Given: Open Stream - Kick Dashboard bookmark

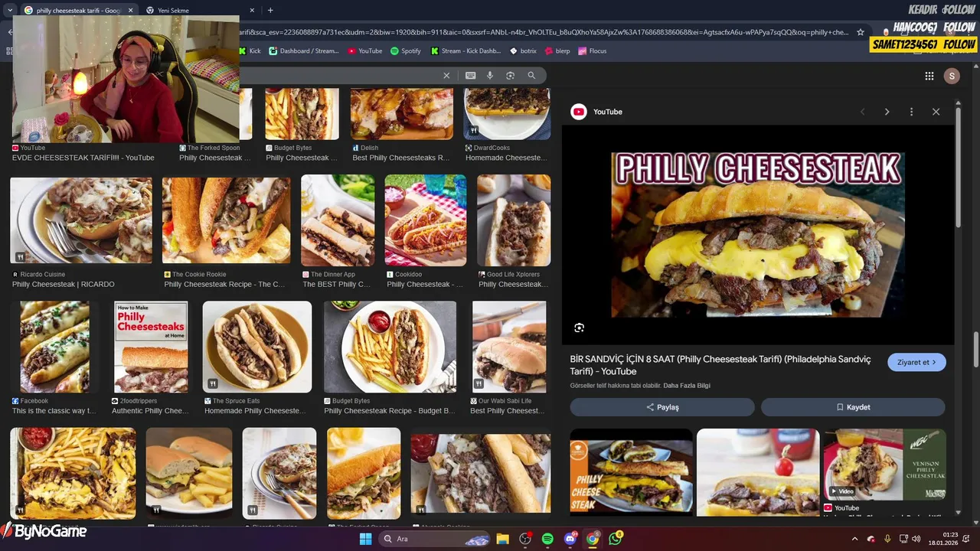Looking at the screenshot, I should tap(465, 51).
